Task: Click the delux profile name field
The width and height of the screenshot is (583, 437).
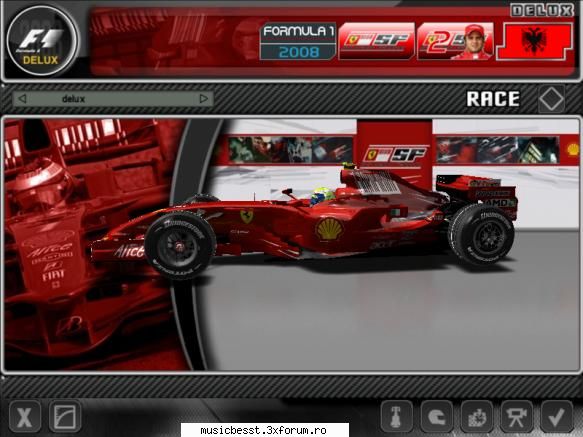Action: pos(113,99)
